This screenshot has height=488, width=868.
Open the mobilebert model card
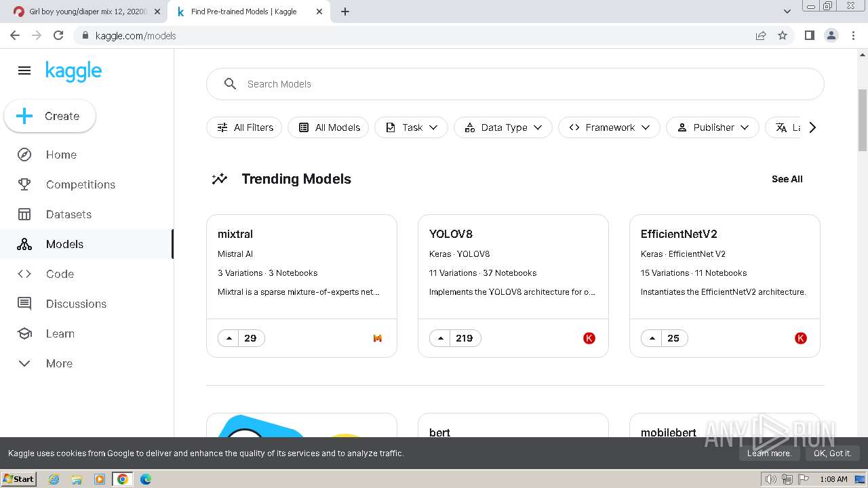click(x=725, y=426)
